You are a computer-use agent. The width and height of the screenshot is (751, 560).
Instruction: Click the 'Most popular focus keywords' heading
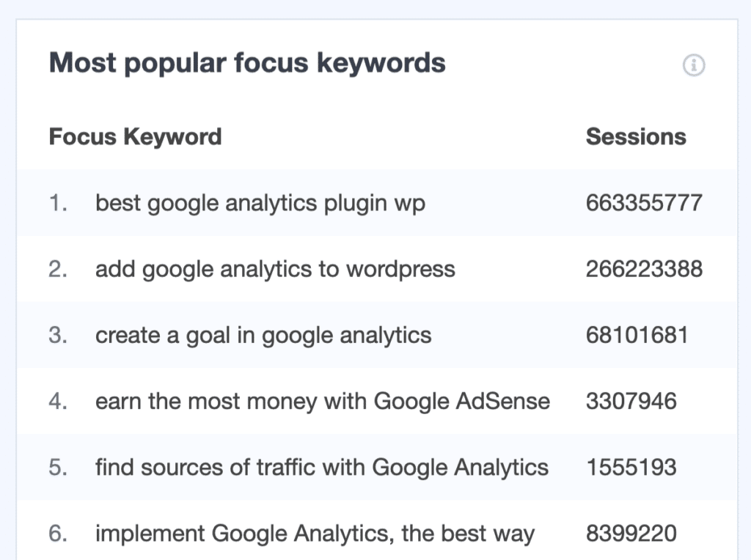coord(247,64)
